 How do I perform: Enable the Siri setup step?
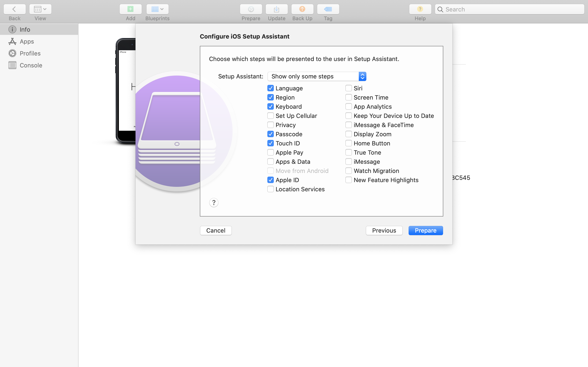click(x=349, y=88)
